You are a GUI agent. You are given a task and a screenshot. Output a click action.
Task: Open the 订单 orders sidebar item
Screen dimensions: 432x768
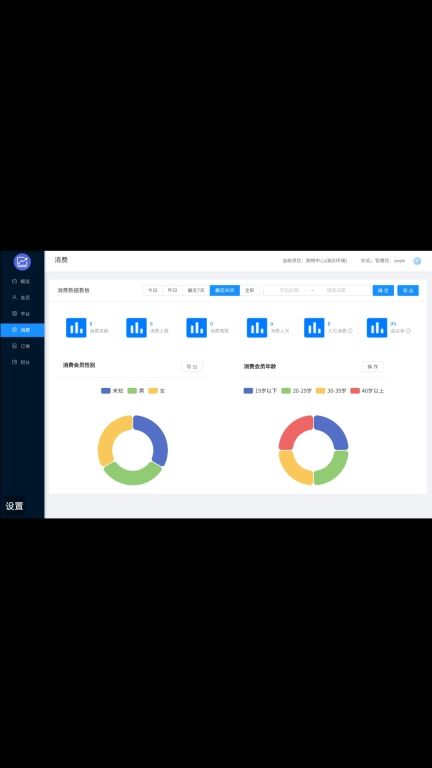tap(22, 346)
